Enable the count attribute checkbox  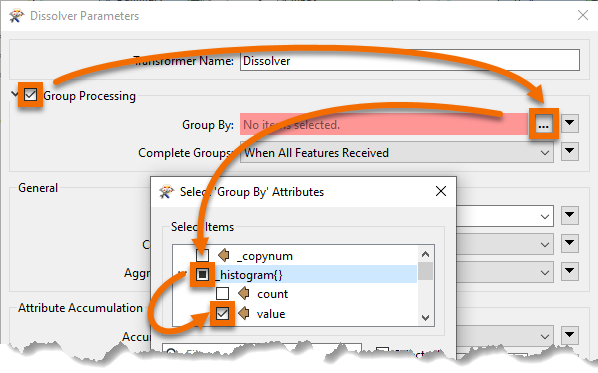(222, 294)
